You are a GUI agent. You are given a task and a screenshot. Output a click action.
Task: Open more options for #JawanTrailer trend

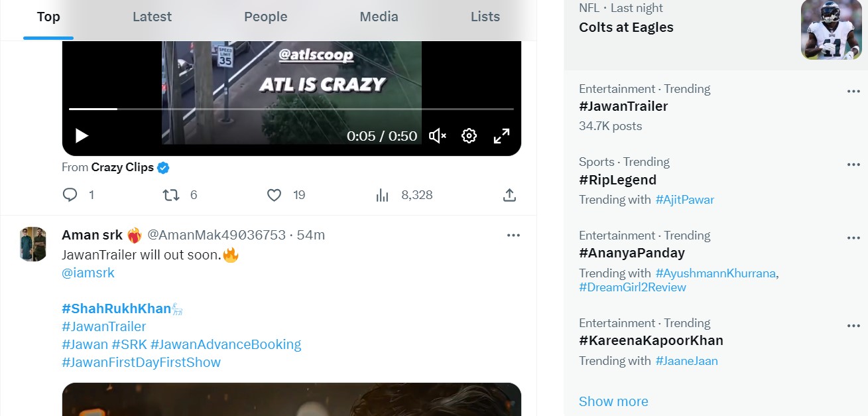pyautogui.click(x=853, y=92)
